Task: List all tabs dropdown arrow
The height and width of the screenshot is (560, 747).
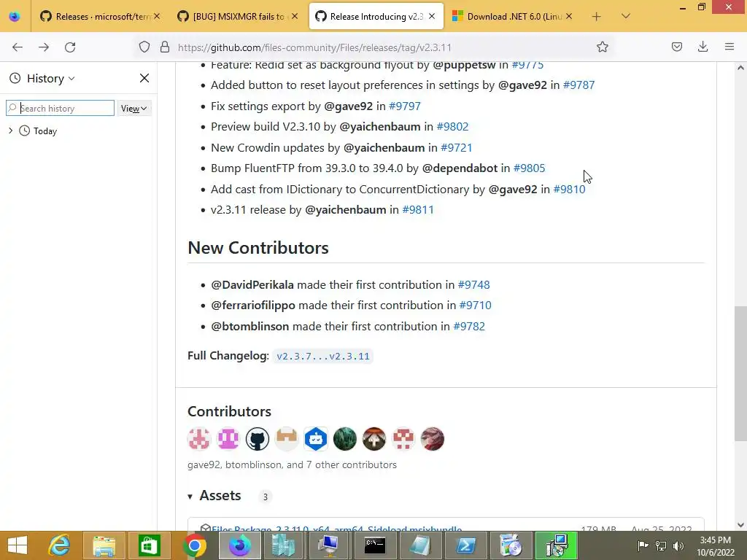Action: point(626,17)
